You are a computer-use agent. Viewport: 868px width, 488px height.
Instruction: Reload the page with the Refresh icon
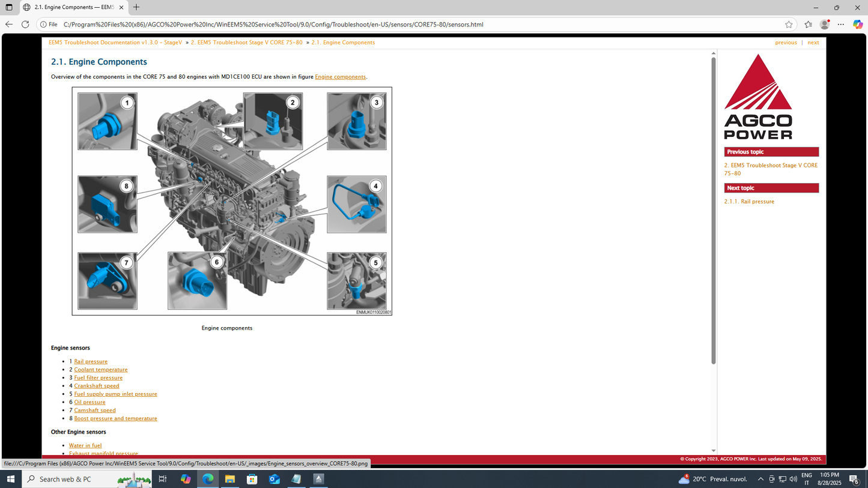[x=25, y=25]
